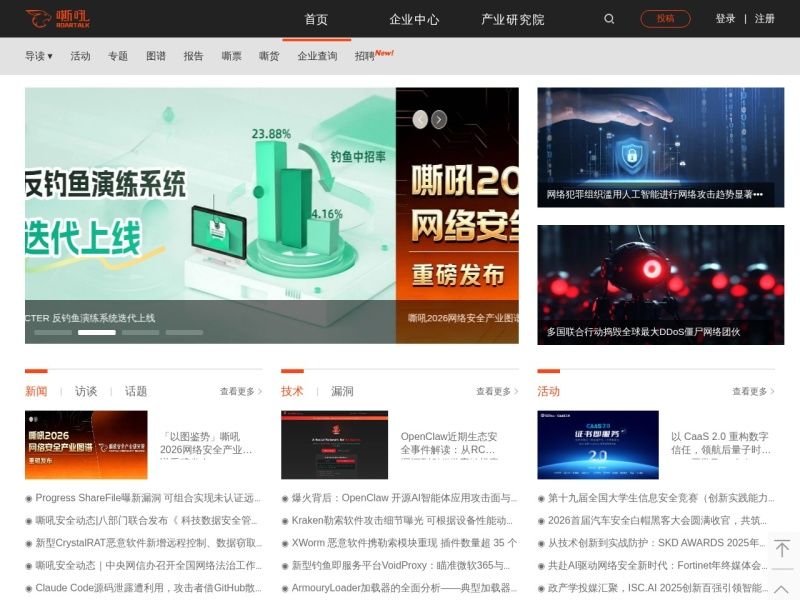The image size is (800, 600).
Task: Open the 产业研究院 nav item
Action: [513, 19]
